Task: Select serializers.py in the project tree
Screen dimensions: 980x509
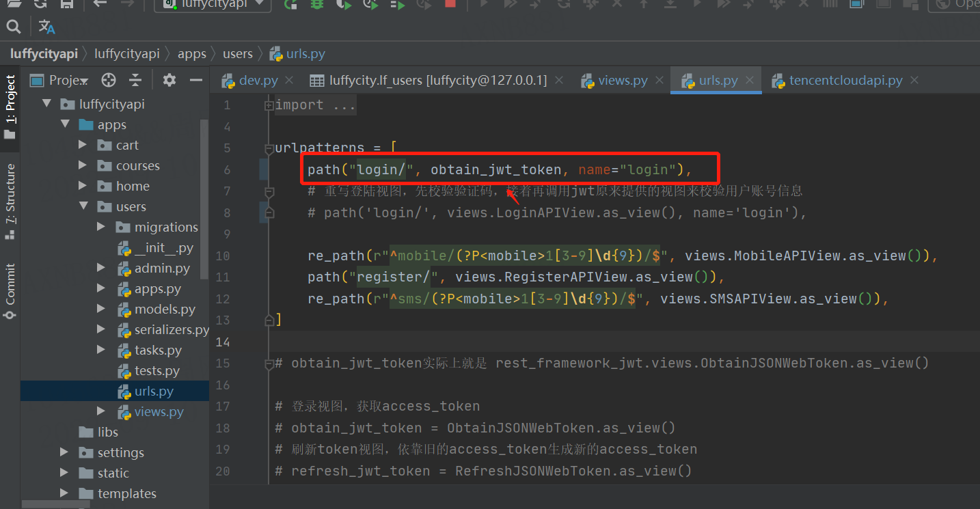Action: tap(163, 330)
